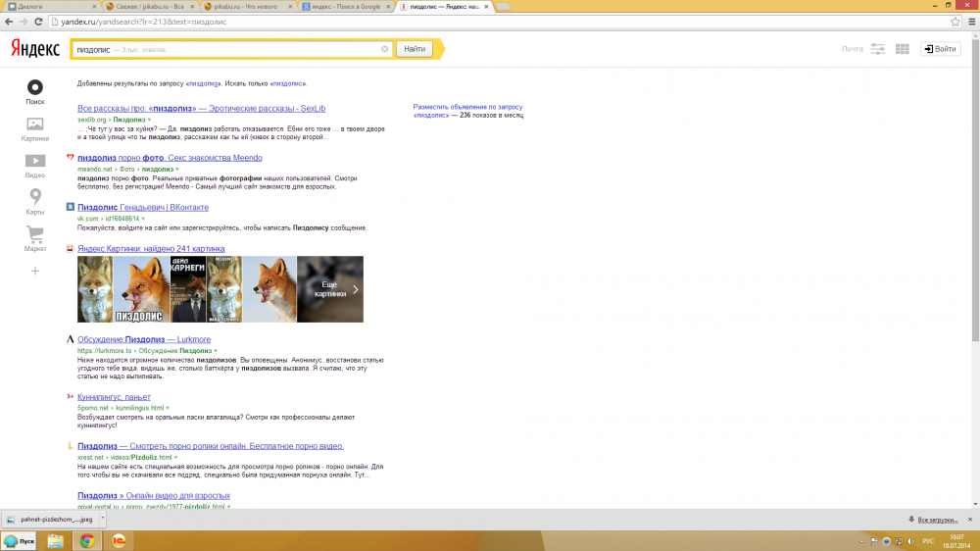This screenshot has width=980, height=551.
Task: Open the SexLib result title link
Action: (201, 108)
